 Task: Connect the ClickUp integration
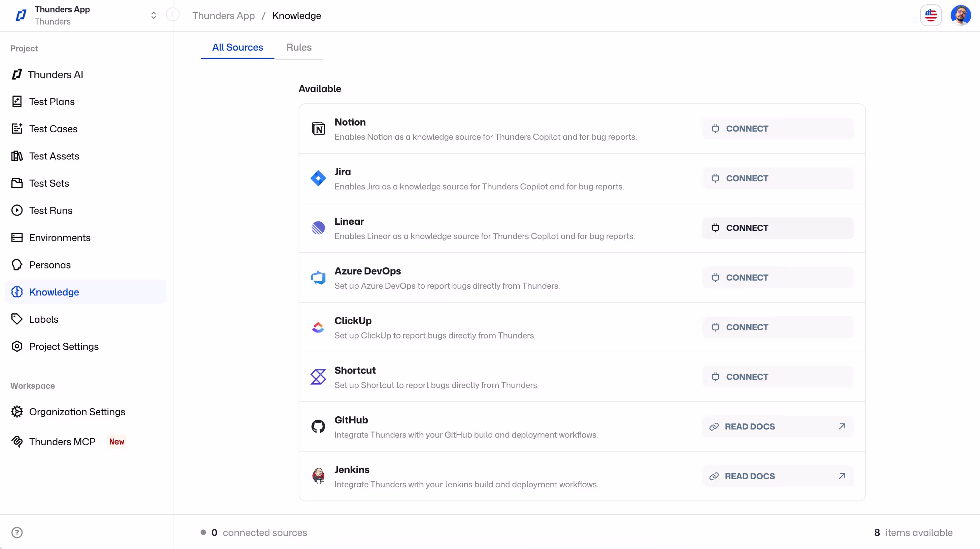pos(778,327)
